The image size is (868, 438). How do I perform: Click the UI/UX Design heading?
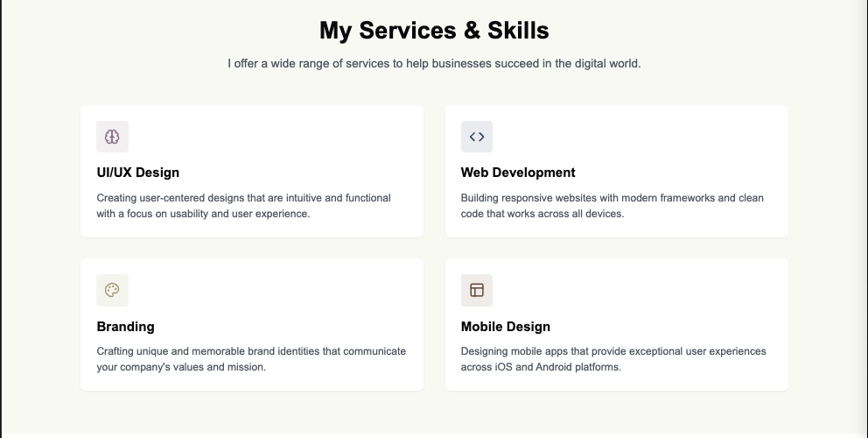(138, 173)
